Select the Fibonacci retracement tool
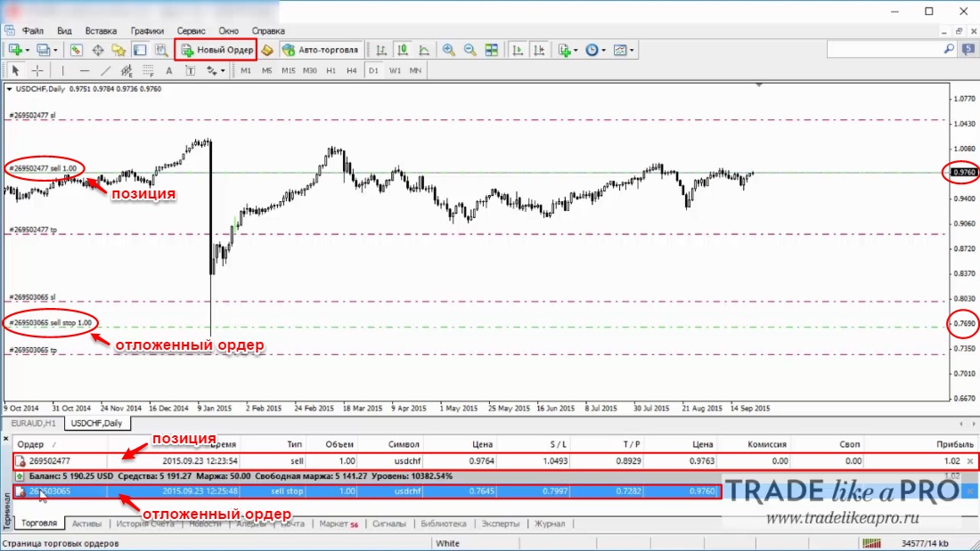 point(148,70)
